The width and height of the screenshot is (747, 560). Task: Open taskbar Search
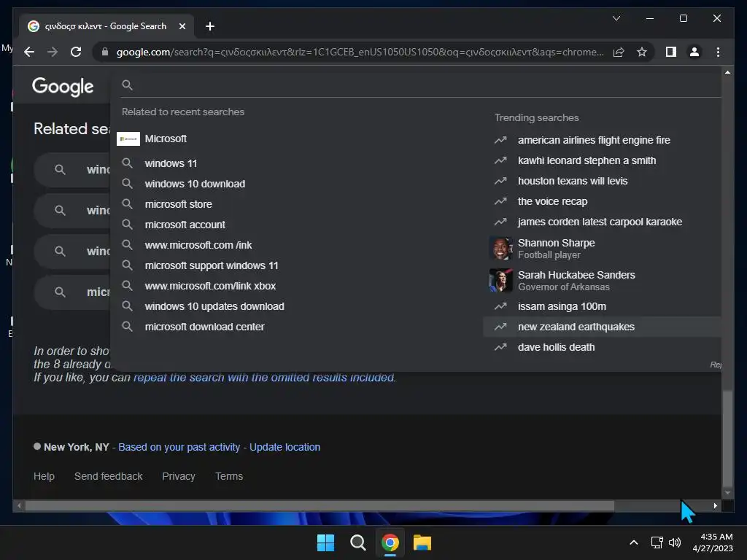(x=357, y=542)
